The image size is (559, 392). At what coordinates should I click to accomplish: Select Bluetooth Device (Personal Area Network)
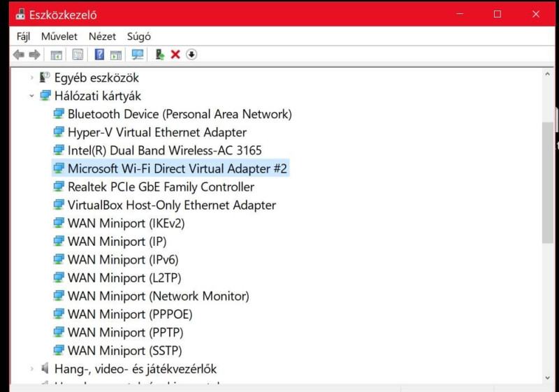180,114
